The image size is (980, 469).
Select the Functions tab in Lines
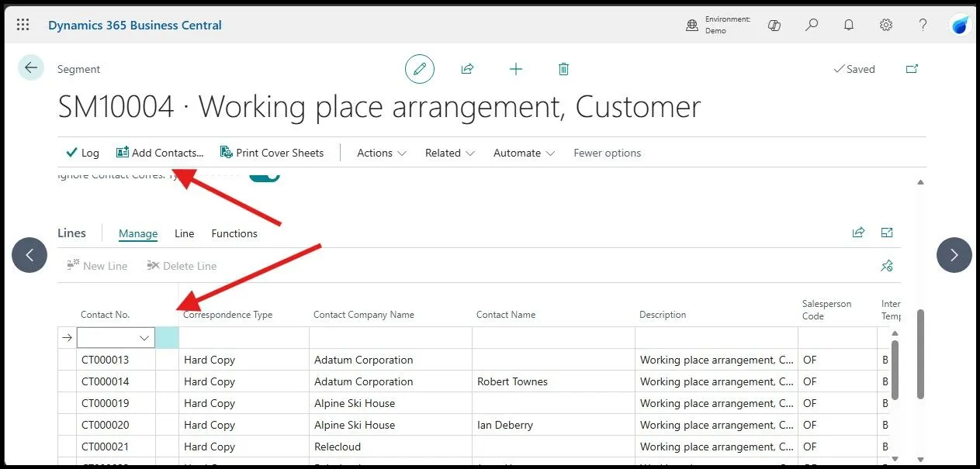coord(234,233)
